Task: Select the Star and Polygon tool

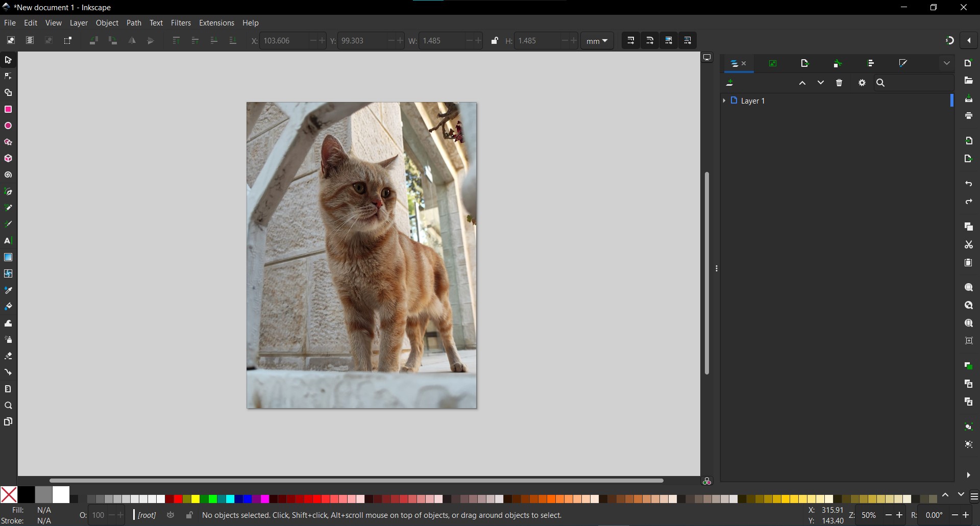Action: pyautogui.click(x=8, y=142)
